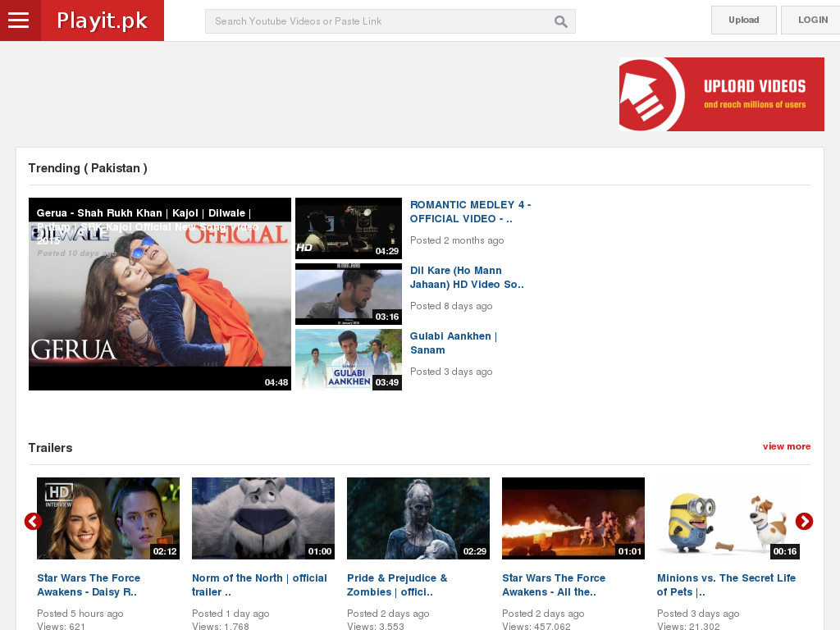Viewport: 840px width, 630px height.
Task: Open ROMANTIC MEDLEY 4 title link
Action: 470,212
